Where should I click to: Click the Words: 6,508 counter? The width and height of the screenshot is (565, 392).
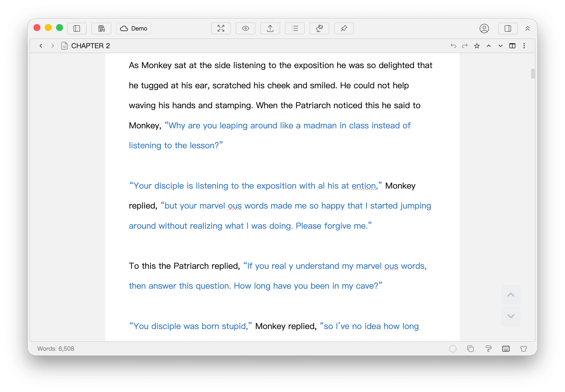[x=56, y=348]
